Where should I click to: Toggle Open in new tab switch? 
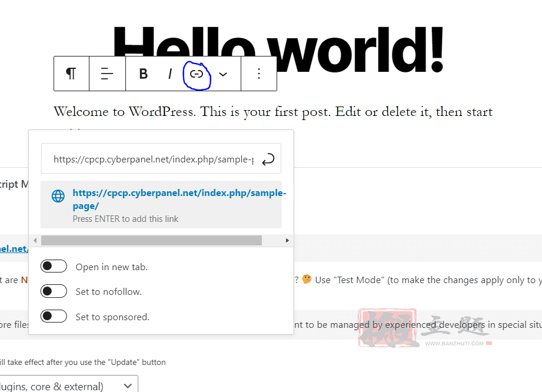tap(54, 266)
